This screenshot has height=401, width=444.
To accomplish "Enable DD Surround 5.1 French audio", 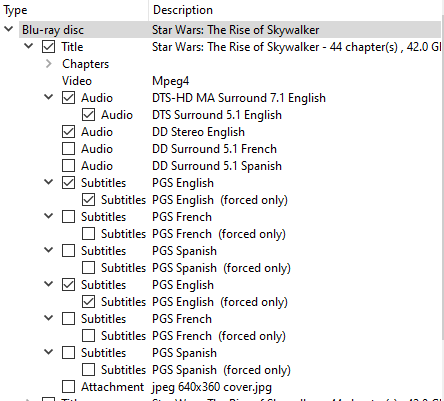I will [x=68, y=149].
